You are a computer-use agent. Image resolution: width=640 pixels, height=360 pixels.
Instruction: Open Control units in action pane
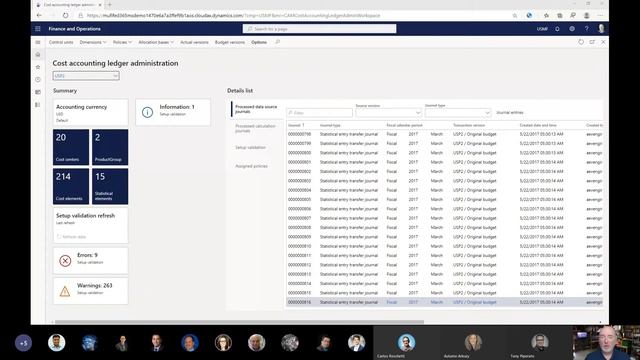point(61,42)
